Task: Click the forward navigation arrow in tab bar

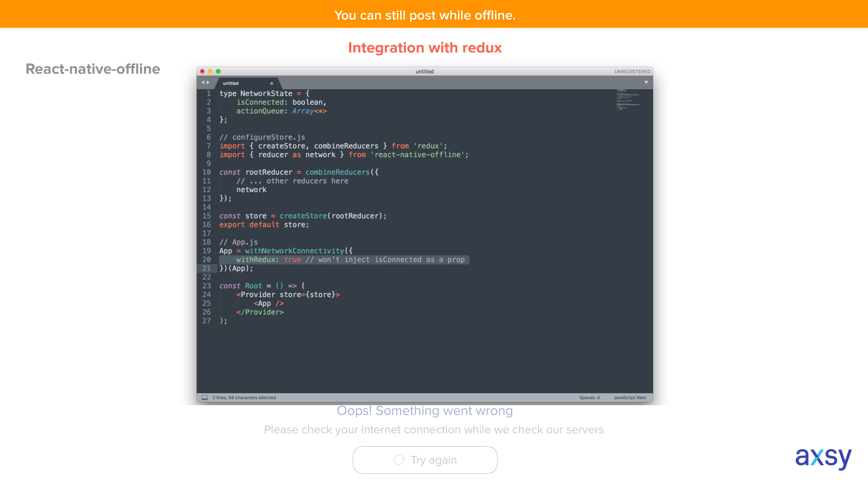Action: click(208, 82)
